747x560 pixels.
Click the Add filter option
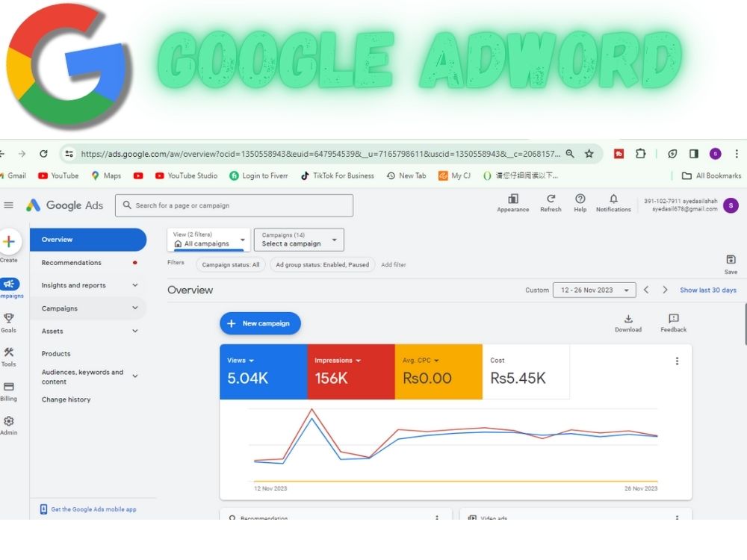(394, 265)
